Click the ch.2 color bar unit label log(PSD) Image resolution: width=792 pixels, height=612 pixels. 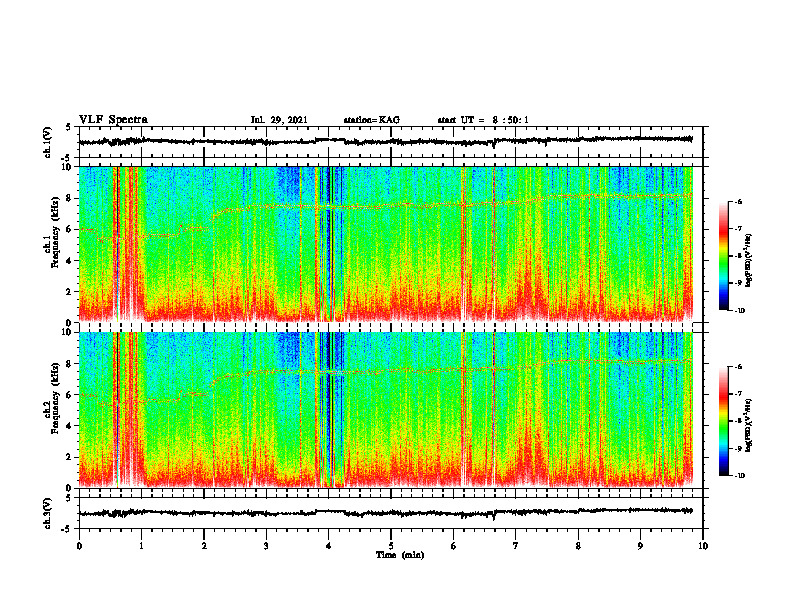pos(748,425)
